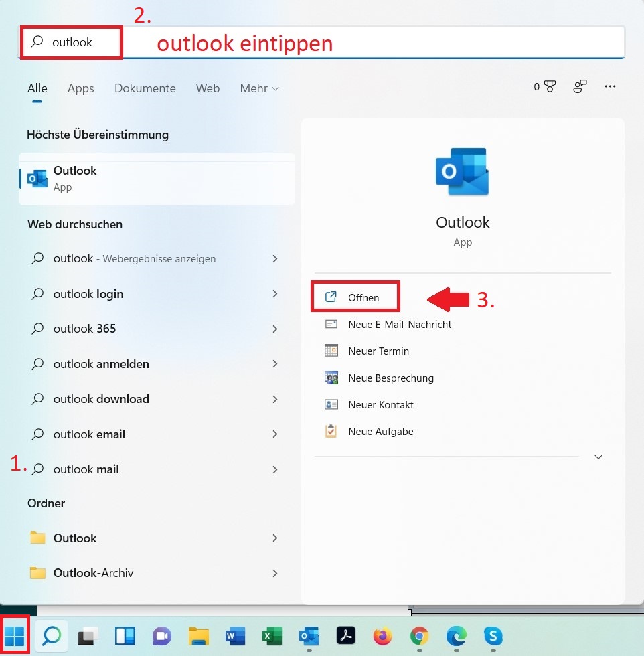
Task: Open Skype from the taskbar
Action: point(493,637)
